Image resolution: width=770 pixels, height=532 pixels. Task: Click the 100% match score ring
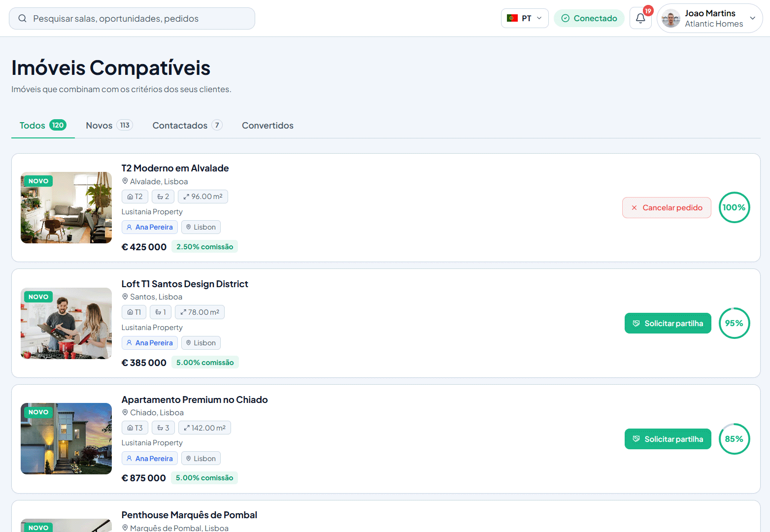734,207
